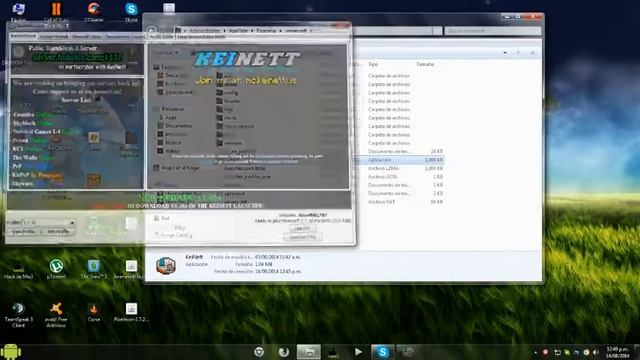Click Roaming in the Explorer address breadcrumb
640x360 pixels.
[266, 31]
